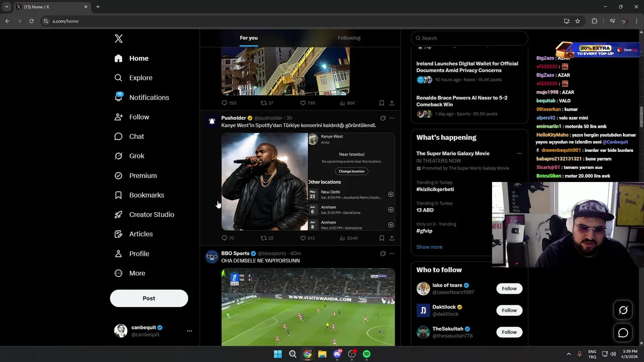Open the Chrome tab search dropdown
The image size is (644, 362).
point(7,7)
